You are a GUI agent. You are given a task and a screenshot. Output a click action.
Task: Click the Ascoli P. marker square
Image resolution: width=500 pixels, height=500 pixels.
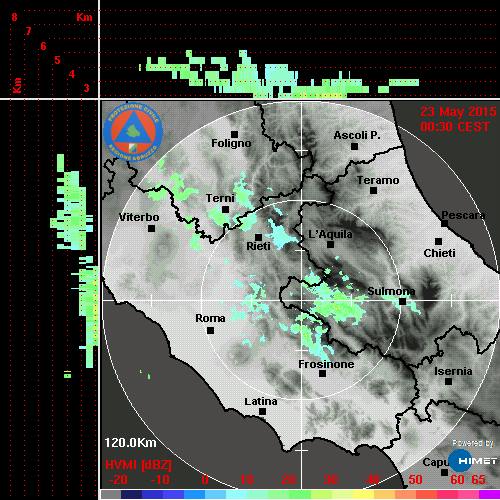coord(355,146)
